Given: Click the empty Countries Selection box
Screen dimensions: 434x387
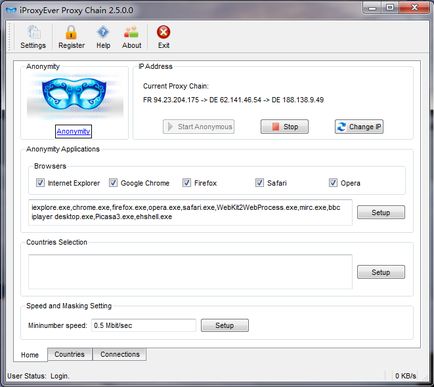Looking at the screenshot, I should pyautogui.click(x=190, y=272).
